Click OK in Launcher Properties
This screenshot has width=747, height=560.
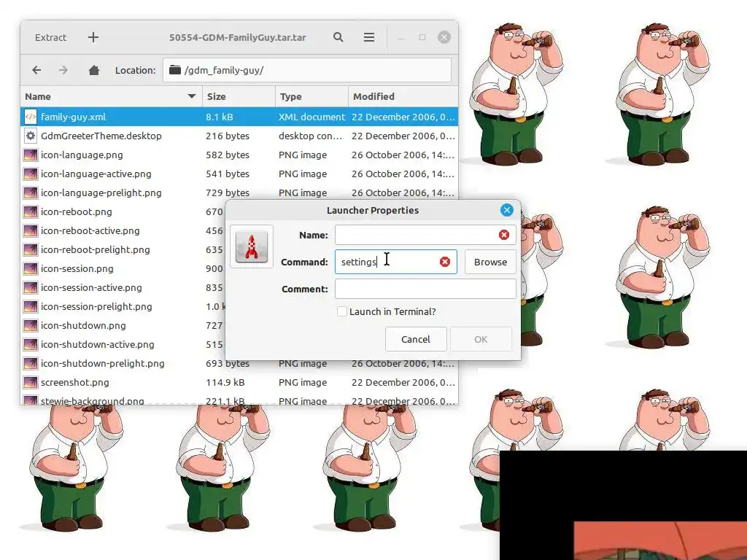pyautogui.click(x=481, y=339)
